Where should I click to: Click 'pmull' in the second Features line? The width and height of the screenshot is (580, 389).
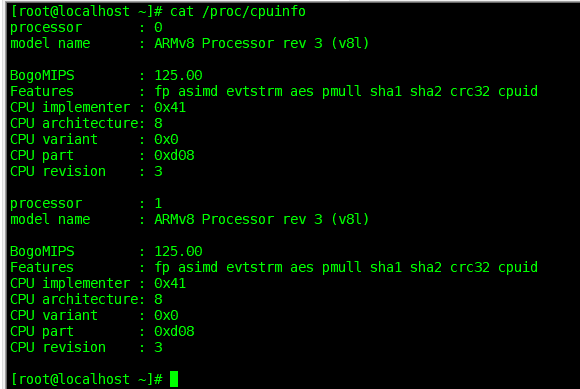coord(341,268)
